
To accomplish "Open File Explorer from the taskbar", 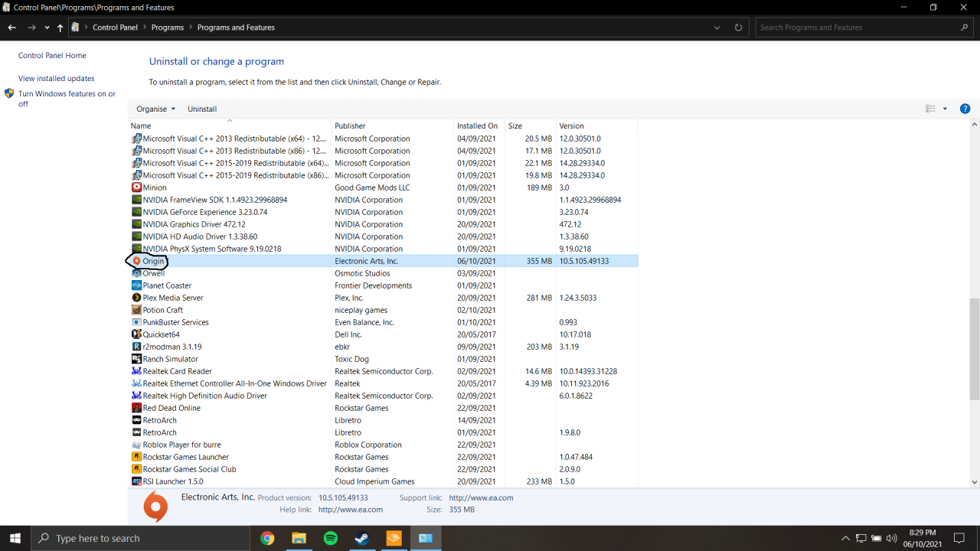I will pos(299,538).
